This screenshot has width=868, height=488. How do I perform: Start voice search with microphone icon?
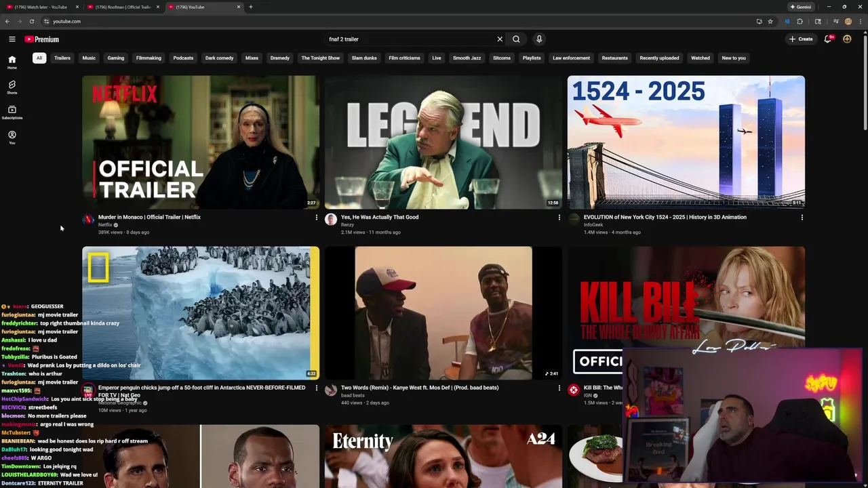[x=539, y=39]
